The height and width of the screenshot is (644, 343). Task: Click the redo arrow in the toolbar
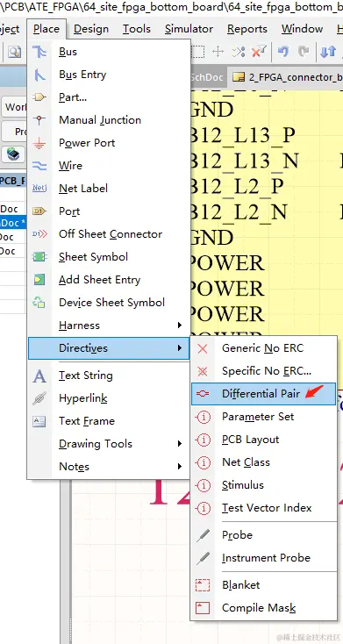point(304,52)
